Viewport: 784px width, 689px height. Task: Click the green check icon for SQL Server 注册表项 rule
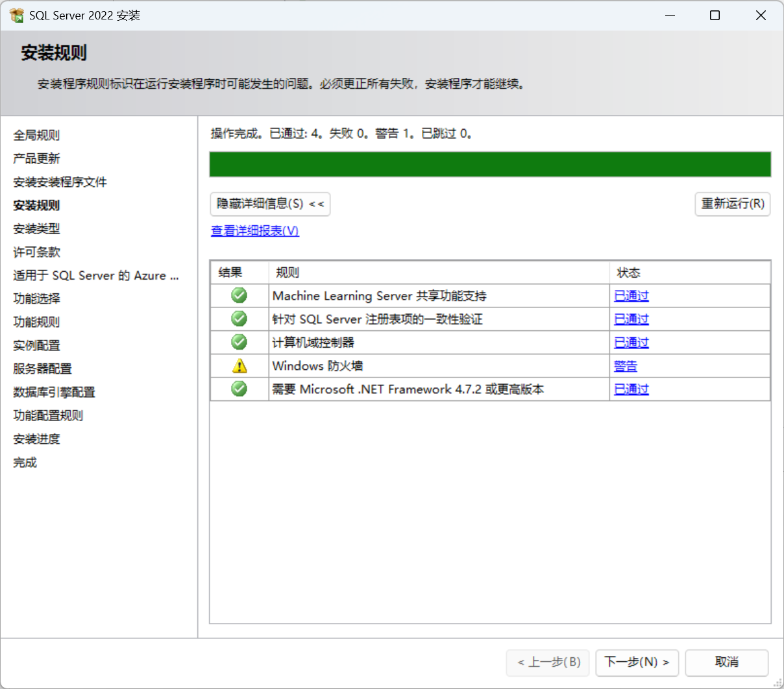click(x=239, y=319)
